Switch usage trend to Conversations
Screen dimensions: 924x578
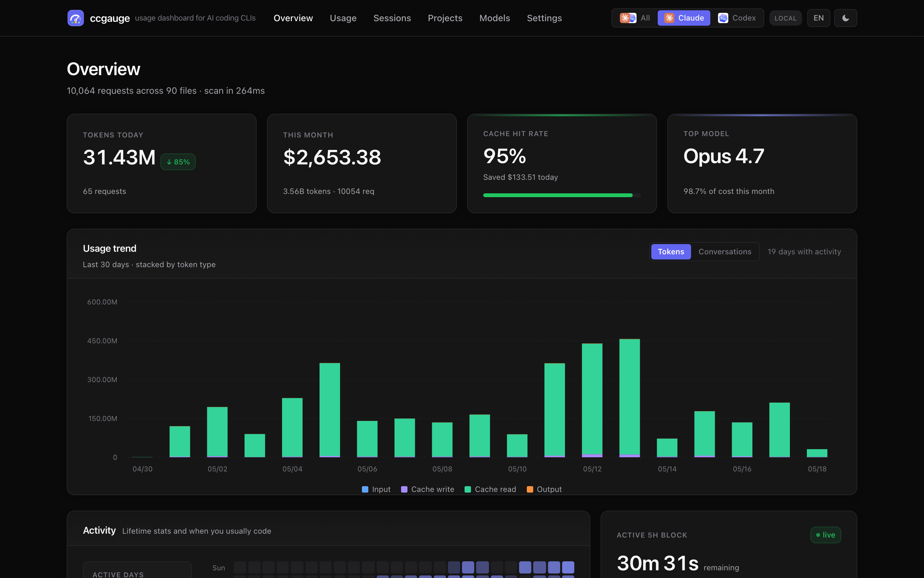[725, 251]
